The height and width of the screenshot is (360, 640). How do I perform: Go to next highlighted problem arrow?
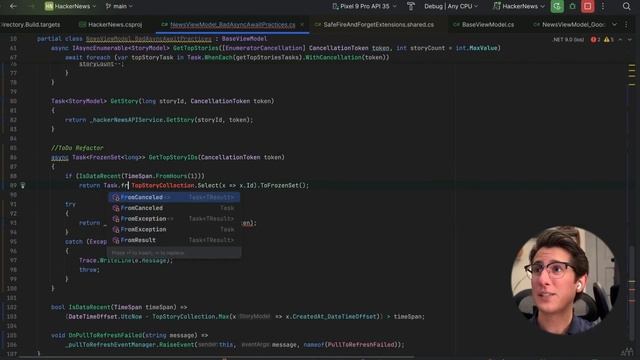[x=630, y=40]
